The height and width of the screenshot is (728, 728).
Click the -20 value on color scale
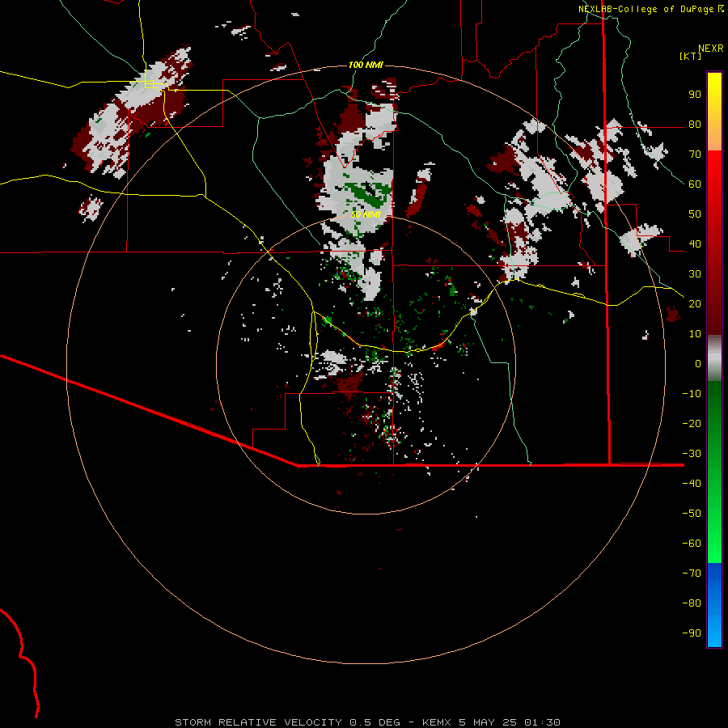(x=692, y=424)
